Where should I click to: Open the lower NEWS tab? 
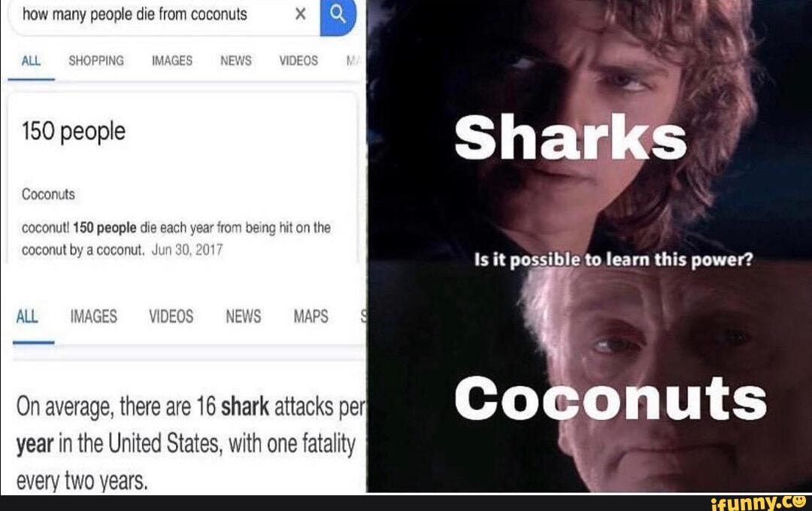coord(244,316)
